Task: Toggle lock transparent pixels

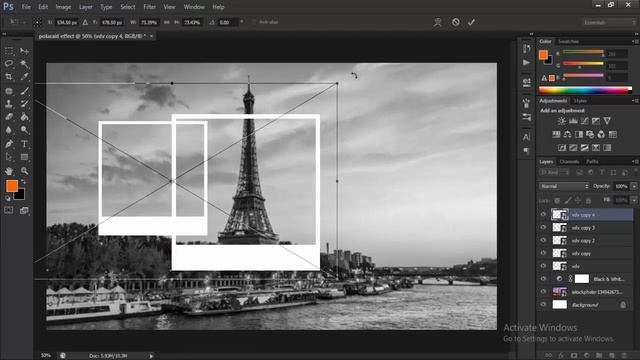Action: (x=557, y=200)
